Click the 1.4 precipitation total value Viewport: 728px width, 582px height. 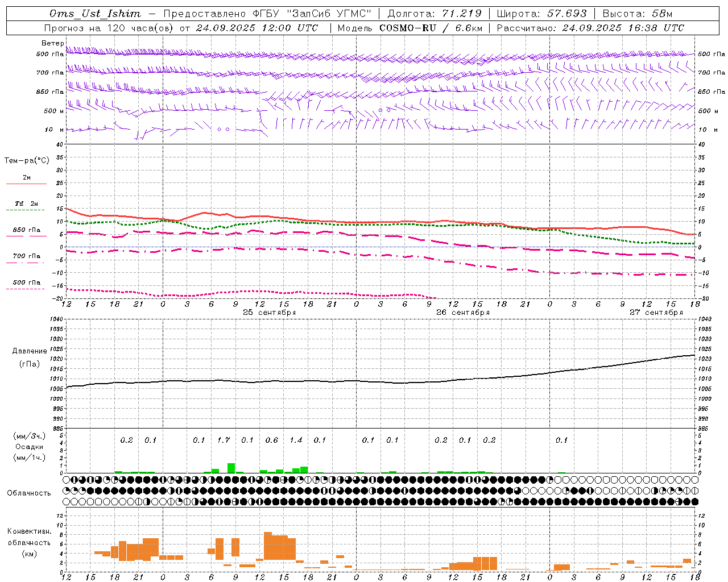coord(296,440)
